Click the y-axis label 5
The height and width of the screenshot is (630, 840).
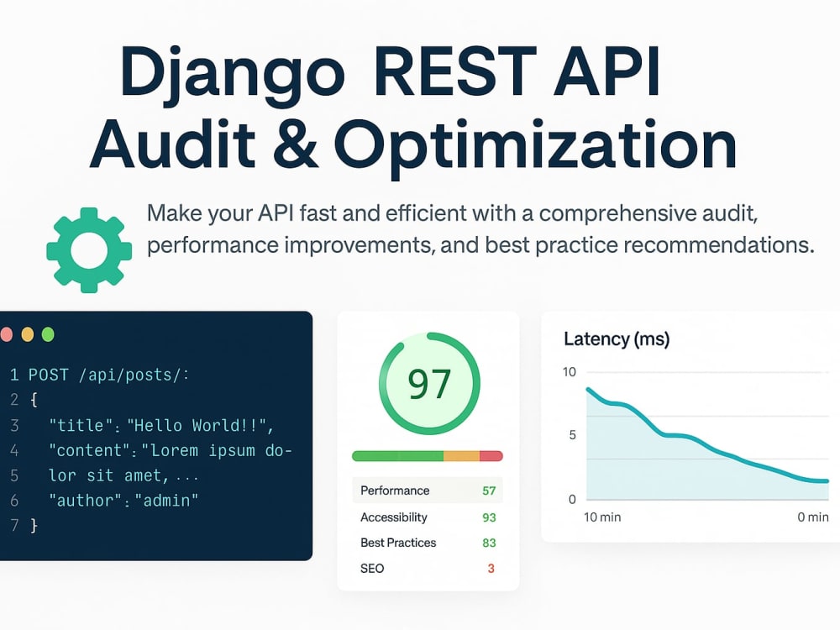572,434
